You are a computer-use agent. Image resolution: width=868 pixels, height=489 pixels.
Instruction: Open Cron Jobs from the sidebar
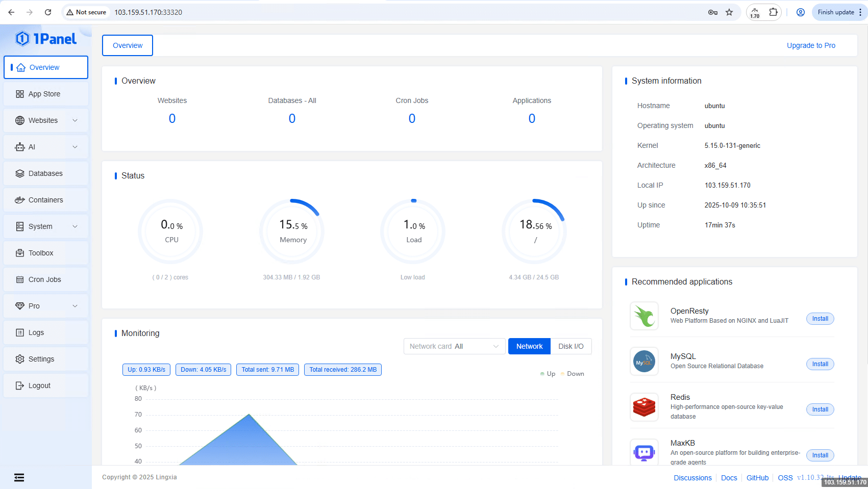pos(45,279)
